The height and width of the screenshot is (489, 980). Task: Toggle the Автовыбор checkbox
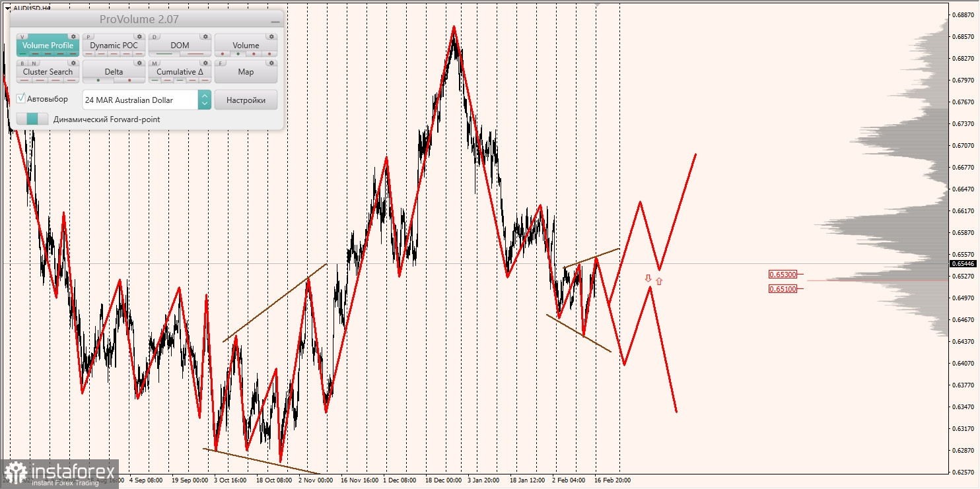(21, 98)
